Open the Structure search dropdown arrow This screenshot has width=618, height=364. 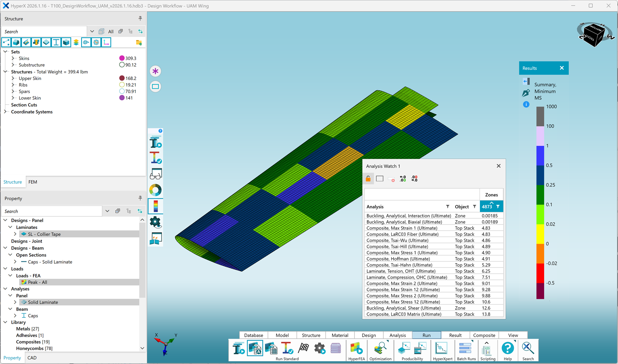pos(92,32)
